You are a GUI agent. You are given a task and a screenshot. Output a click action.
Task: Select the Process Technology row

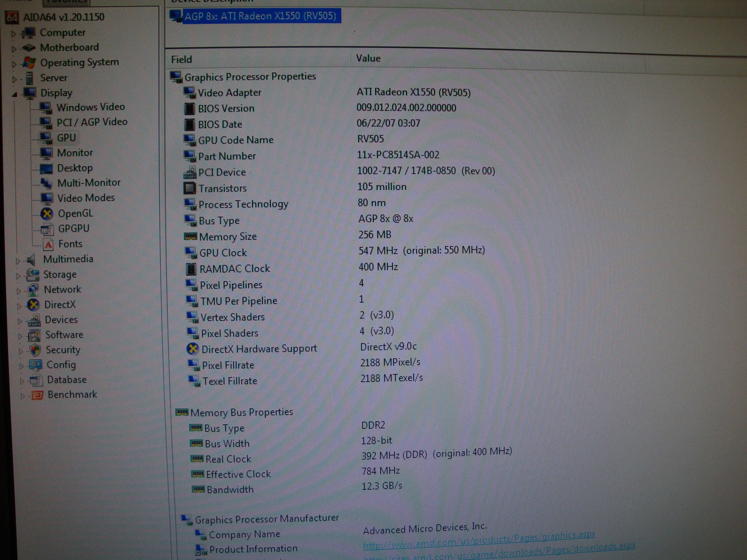287,204
